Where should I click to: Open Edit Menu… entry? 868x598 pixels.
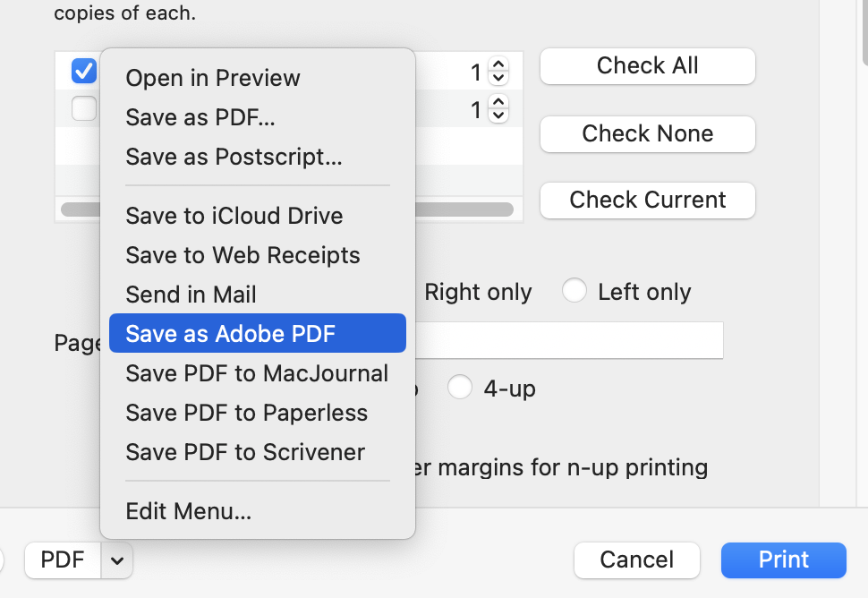189,511
